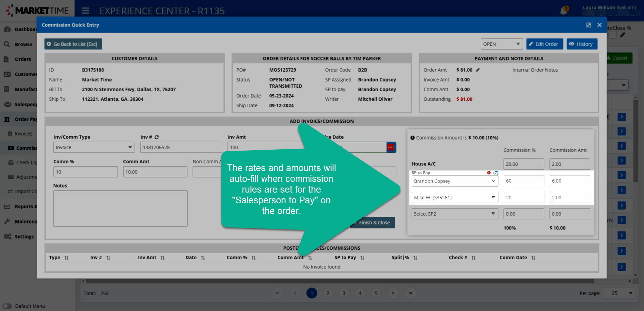Click the Export button
Screen dimensions: 644x311
click(x=620, y=58)
